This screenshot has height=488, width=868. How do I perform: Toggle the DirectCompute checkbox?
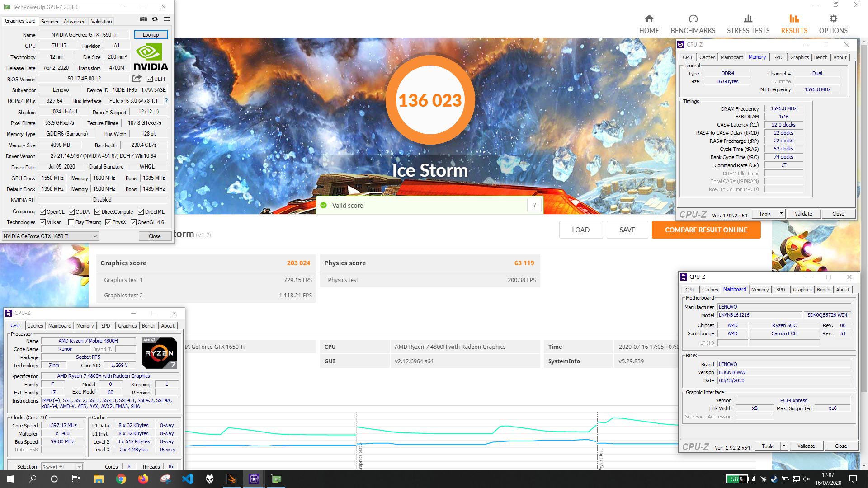97,212
